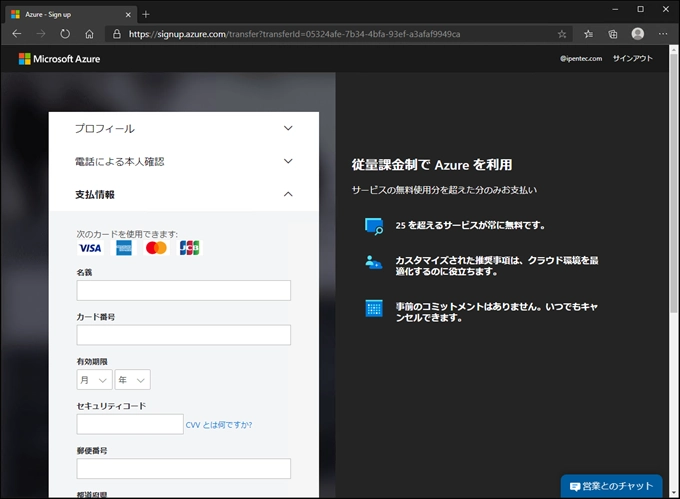Viewport: 680px width, 499px height.
Task: Open the 月 expiration month dropdown
Action: click(94, 380)
